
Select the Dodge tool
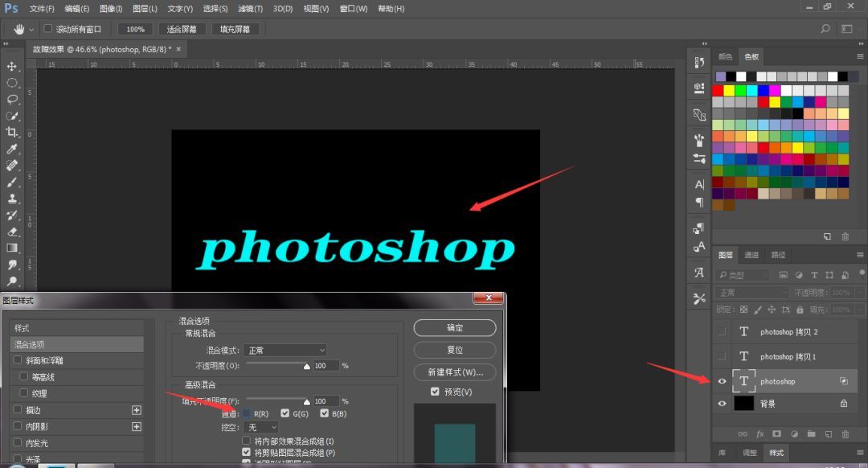pos(11,281)
